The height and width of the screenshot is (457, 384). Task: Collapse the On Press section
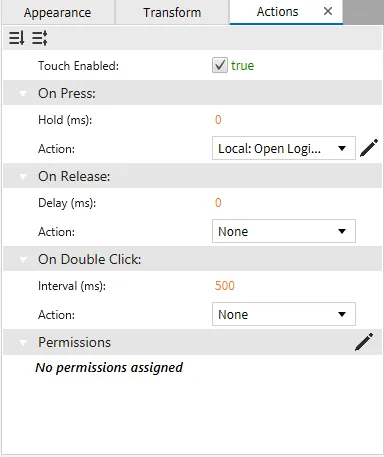pos(23,93)
